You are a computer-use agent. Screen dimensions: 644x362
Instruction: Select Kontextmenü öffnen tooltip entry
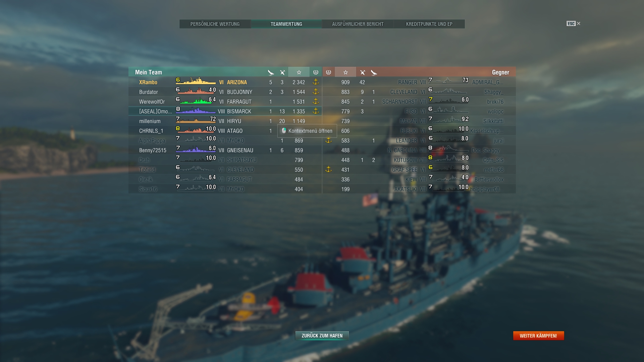coord(307,131)
